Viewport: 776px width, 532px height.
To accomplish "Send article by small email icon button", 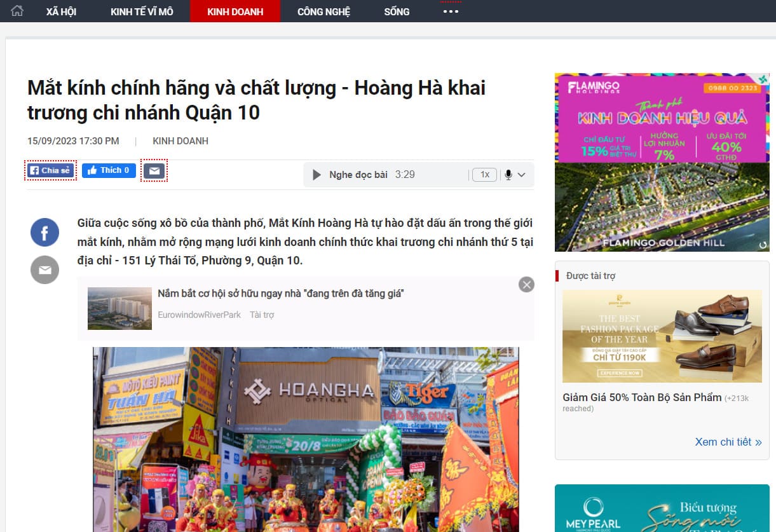I will pyautogui.click(x=154, y=170).
